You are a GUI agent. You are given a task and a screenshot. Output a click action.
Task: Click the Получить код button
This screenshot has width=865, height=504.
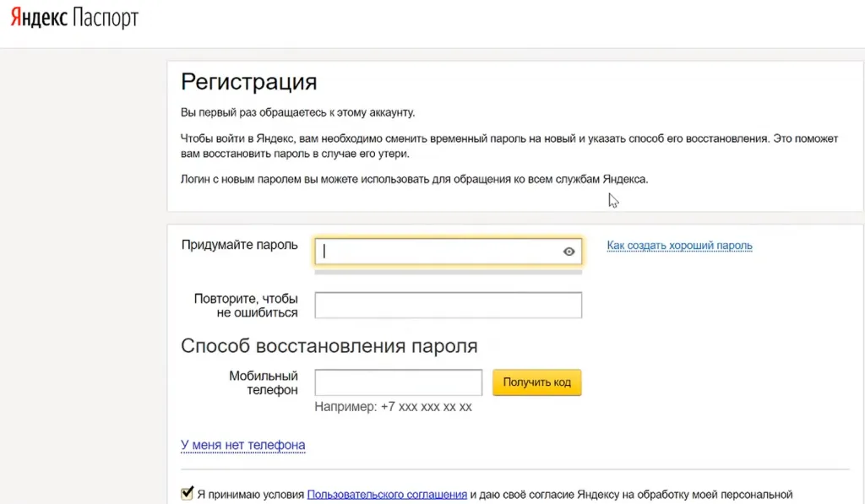point(536,382)
